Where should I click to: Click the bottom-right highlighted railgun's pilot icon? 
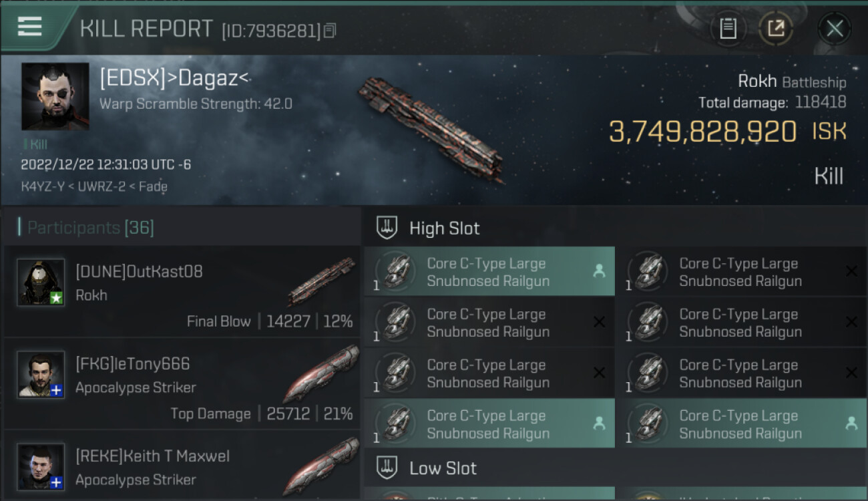point(851,423)
